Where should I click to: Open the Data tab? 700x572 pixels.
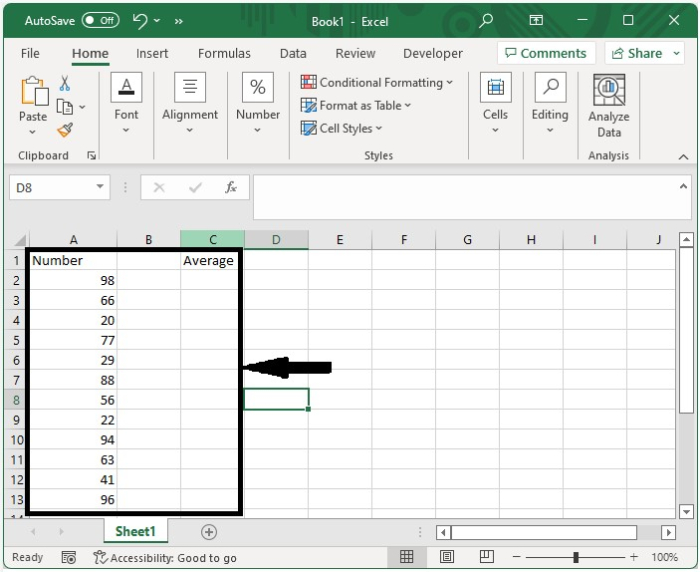pos(293,54)
